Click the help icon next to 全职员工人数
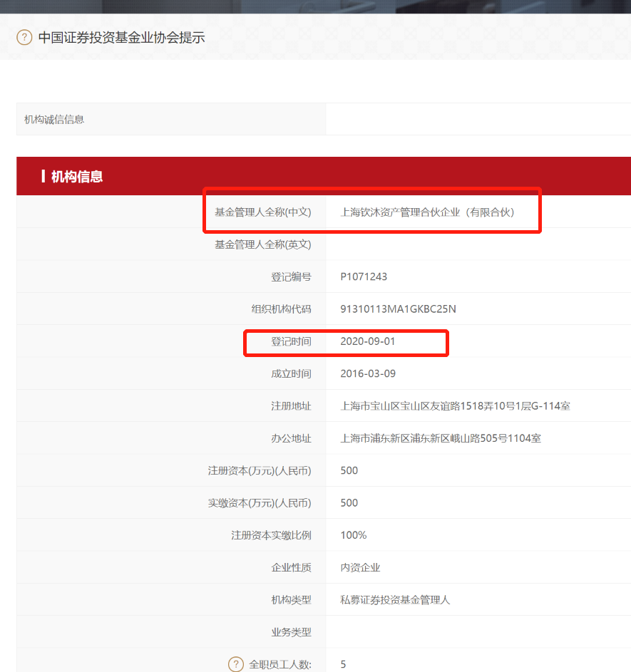631x672 pixels. coord(236,664)
